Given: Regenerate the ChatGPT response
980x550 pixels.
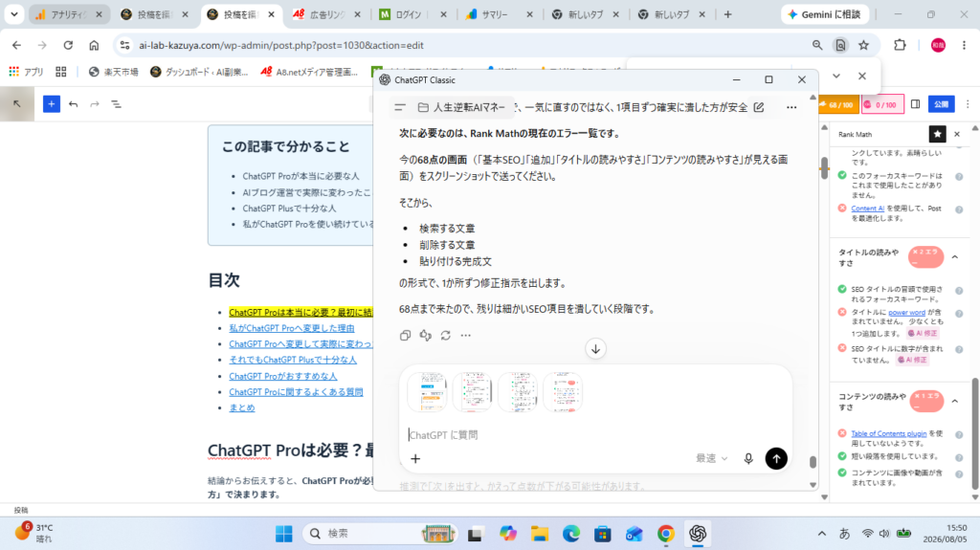Looking at the screenshot, I should [x=446, y=336].
